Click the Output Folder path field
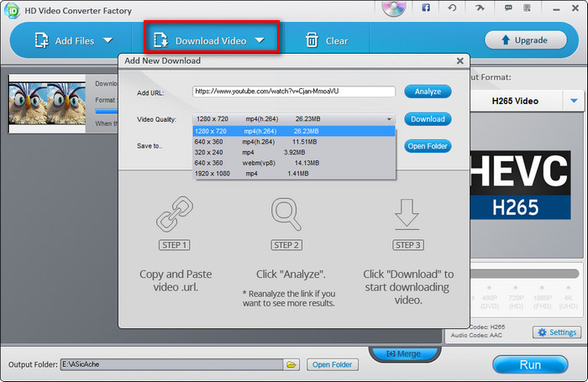The image size is (588, 382). 171,364
